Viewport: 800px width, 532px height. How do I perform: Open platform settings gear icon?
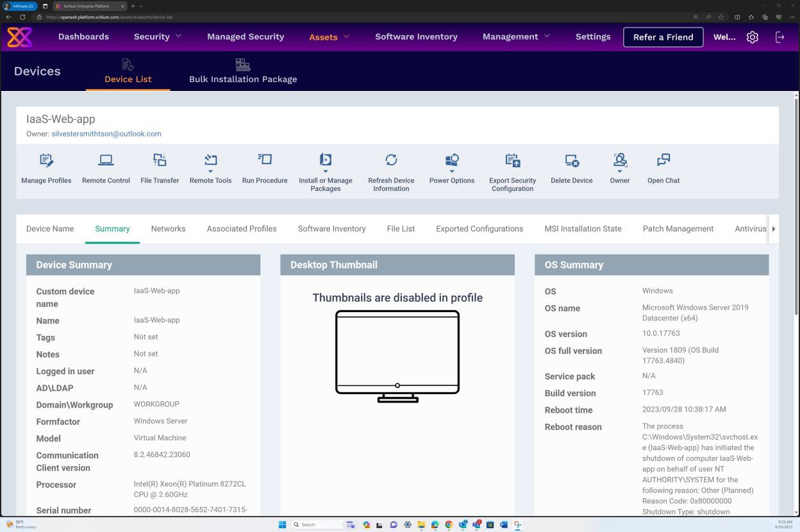tap(752, 37)
